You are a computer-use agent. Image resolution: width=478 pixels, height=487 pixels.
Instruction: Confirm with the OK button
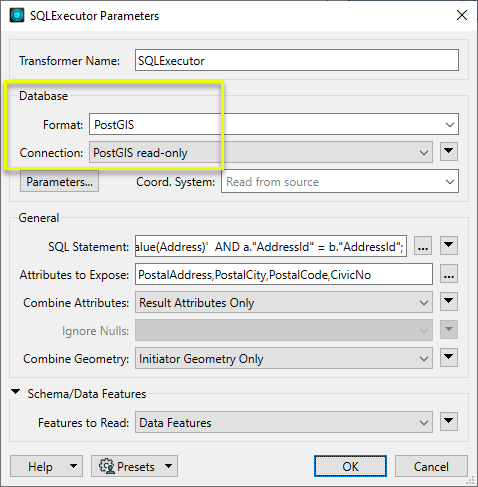point(350,466)
